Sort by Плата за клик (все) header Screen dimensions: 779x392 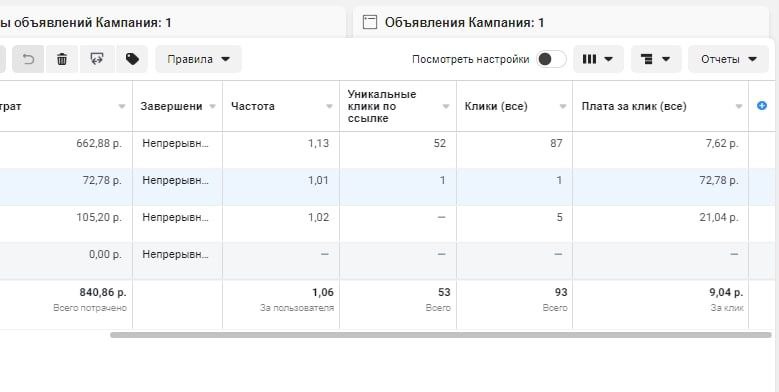[x=634, y=106]
